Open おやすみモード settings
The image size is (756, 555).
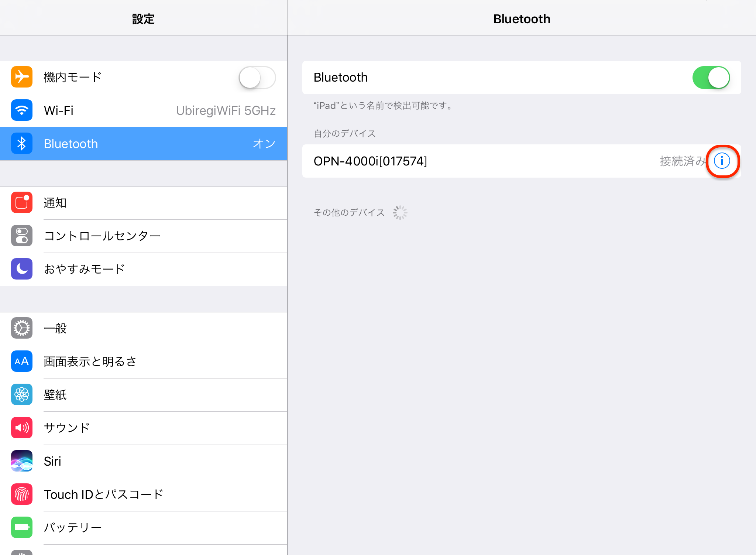pos(144,270)
